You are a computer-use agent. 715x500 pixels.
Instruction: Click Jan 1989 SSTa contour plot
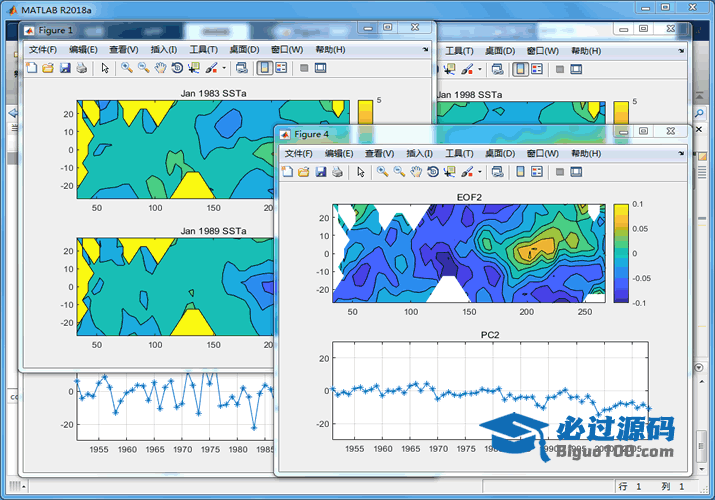(x=176, y=287)
